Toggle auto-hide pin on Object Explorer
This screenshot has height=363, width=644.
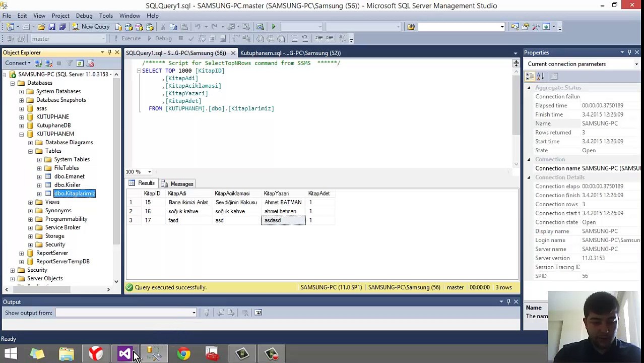coord(109,52)
